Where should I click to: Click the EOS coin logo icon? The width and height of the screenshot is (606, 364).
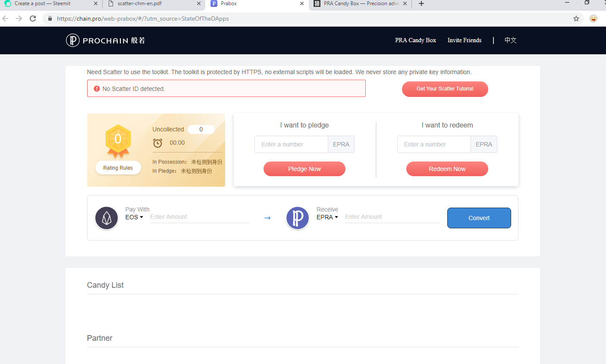107,218
